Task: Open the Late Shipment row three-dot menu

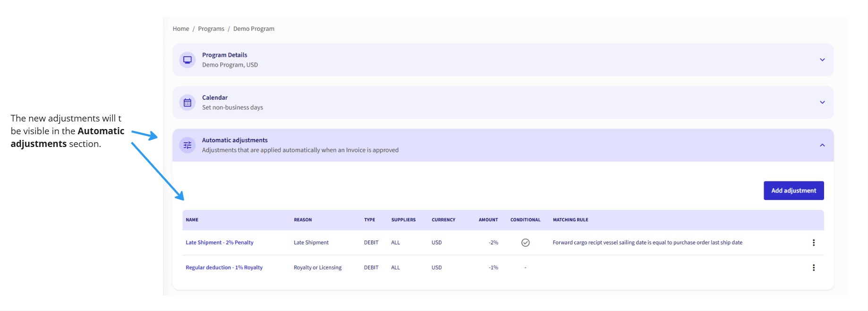Action: click(813, 242)
